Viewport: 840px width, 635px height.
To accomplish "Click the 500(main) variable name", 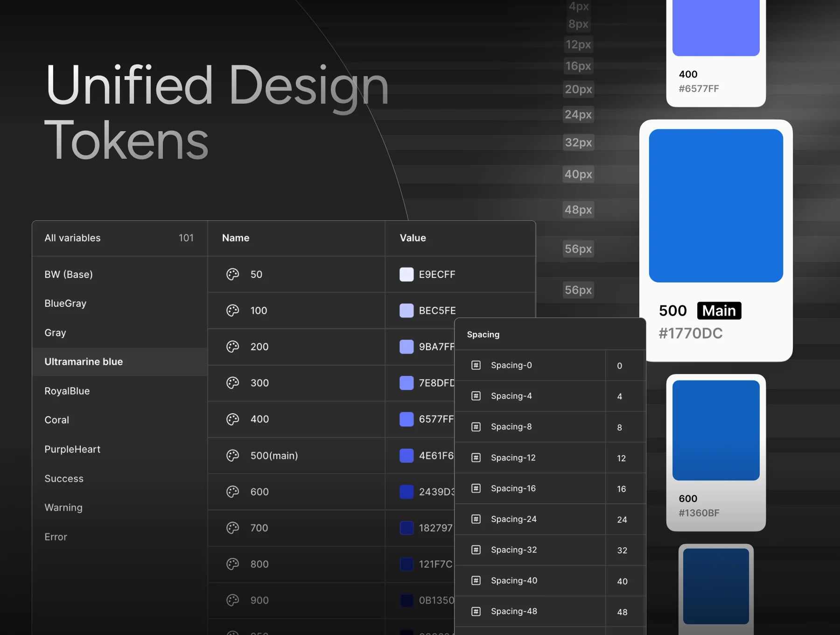I will (274, 456).
